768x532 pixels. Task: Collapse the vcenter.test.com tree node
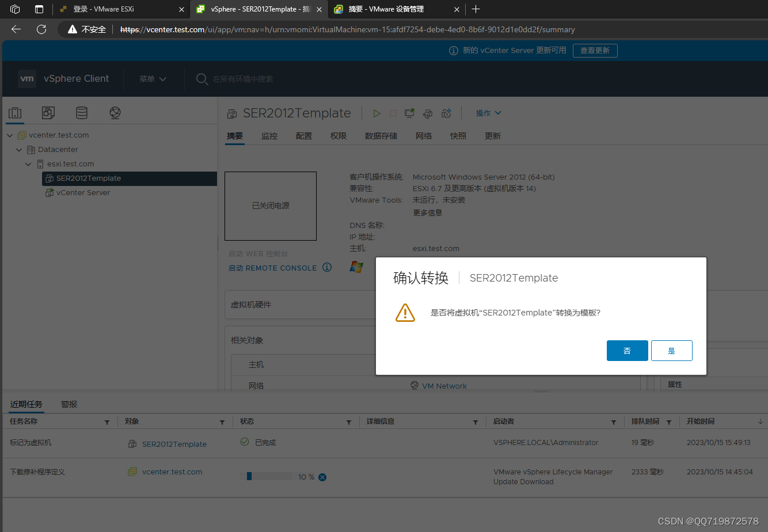[10, 135]
